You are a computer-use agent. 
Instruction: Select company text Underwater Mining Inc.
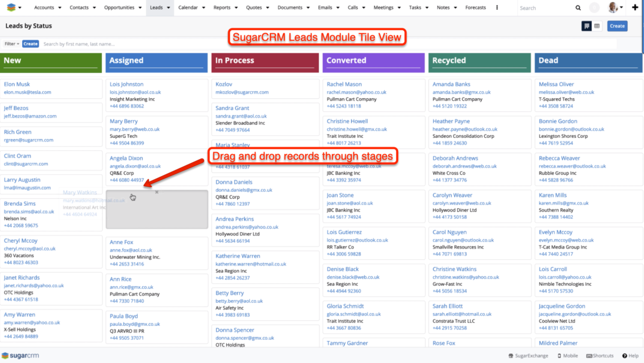tap(135, 257)
